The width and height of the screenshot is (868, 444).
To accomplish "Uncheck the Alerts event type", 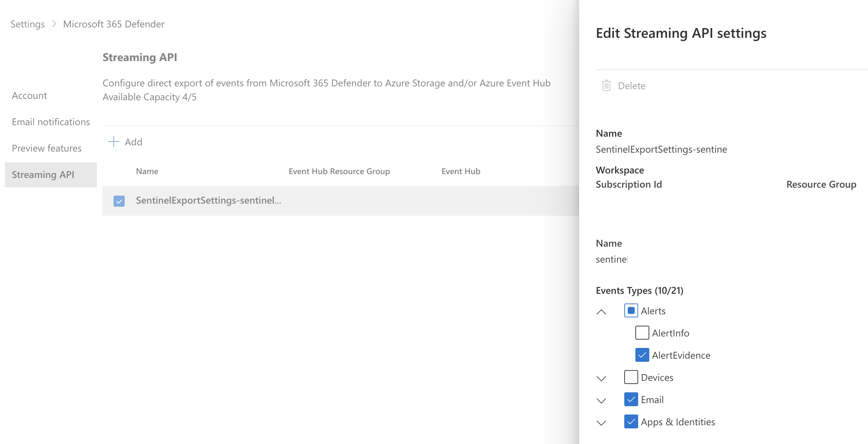I will [632, 310].
